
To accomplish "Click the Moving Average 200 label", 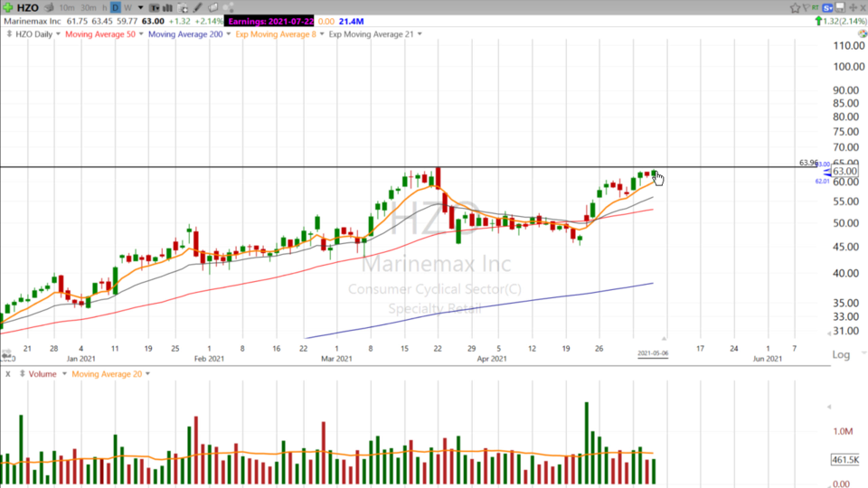I will pyautogui.click(x=185, y=34).
